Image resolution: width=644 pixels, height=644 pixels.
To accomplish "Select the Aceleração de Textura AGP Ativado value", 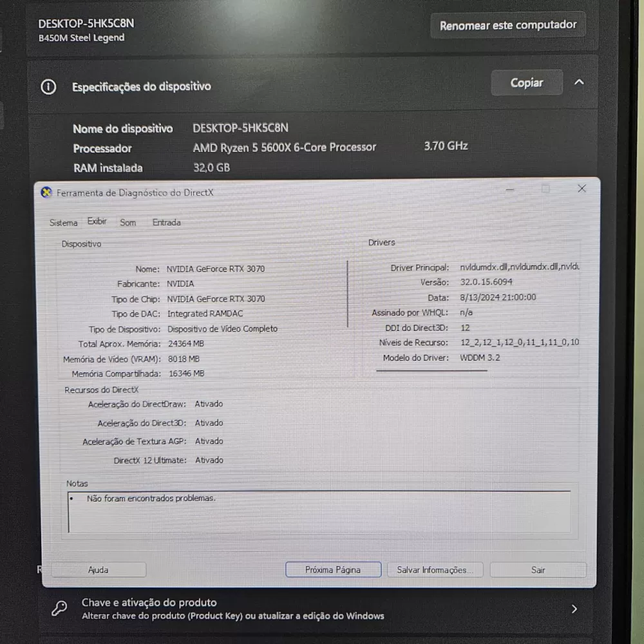I will 209,442.
